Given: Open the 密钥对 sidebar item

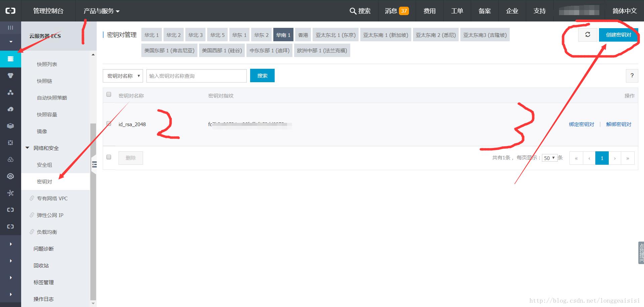Looking at the screenshot, I should [56, 182].
